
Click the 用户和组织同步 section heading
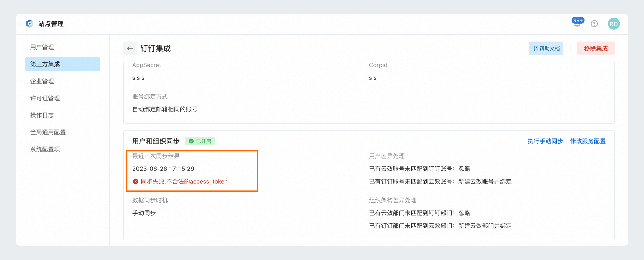156,141
